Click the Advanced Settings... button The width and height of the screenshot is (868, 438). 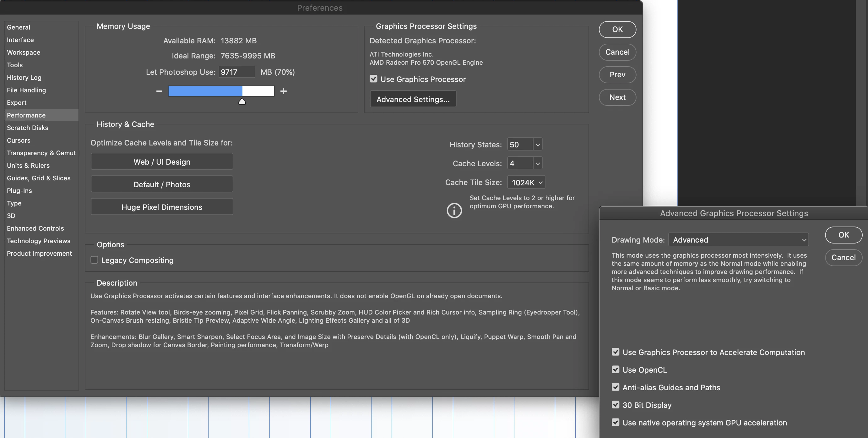click(x=413, y=99)
